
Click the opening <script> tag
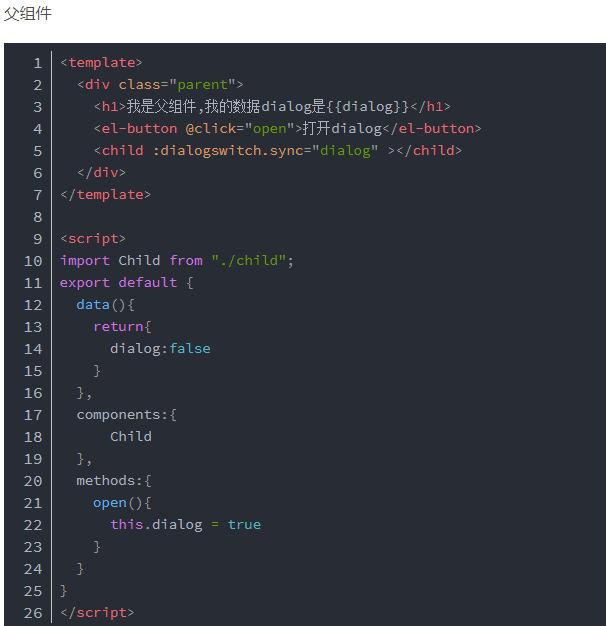(93, 239)
